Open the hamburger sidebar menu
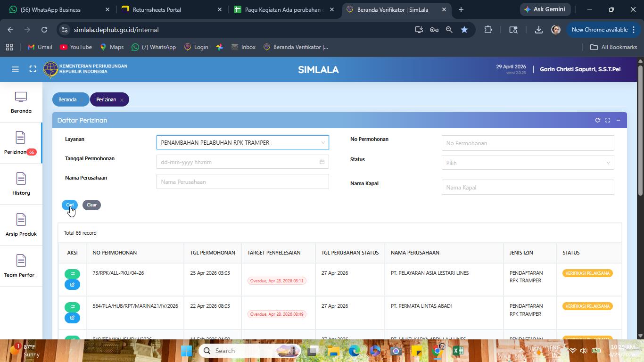 coord(15,69)
